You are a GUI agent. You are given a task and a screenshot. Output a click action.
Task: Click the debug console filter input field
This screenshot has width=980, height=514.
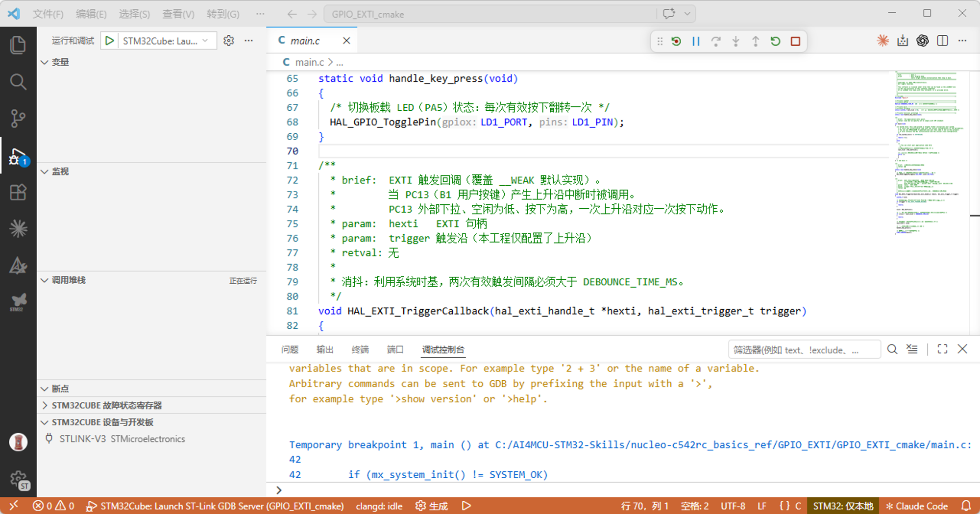point(804,349)
